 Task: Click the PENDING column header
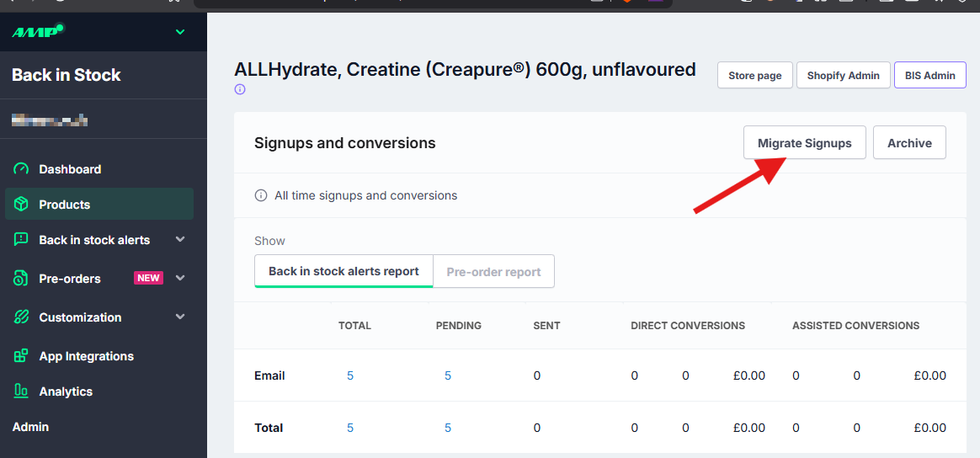pyautogui.click(x=459, y=326)
